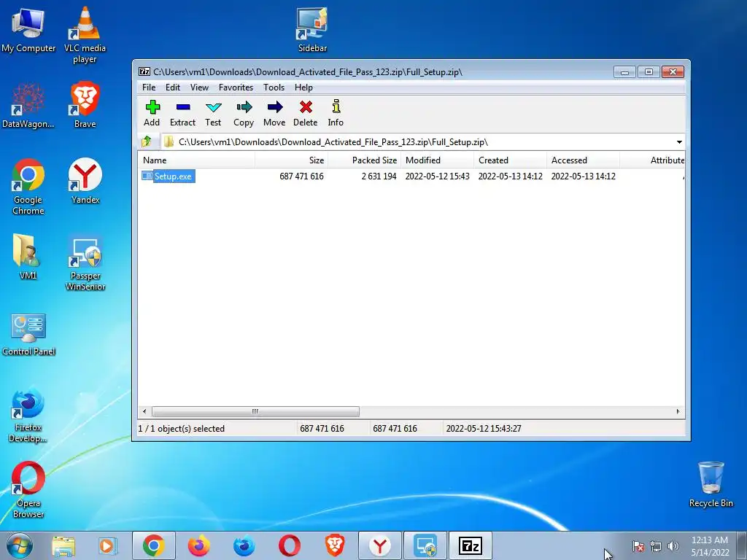Click the scrollbar right arrow

coord(678,411)
